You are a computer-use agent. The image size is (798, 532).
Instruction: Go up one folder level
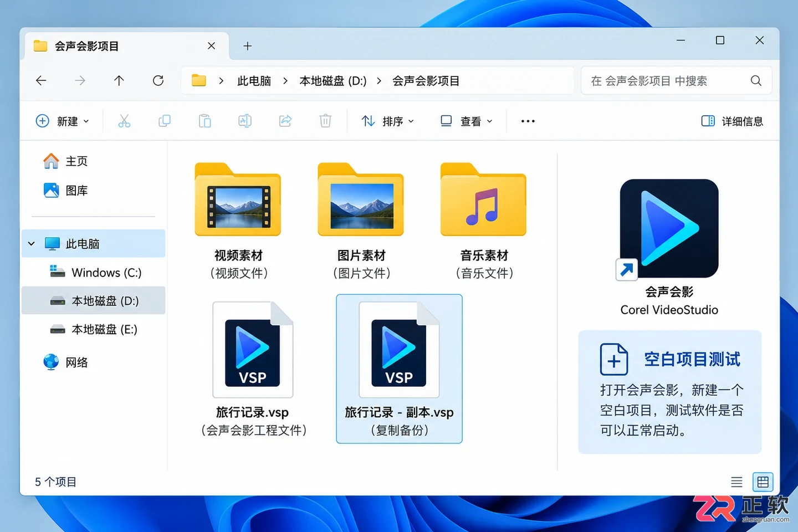pos(119,81)
